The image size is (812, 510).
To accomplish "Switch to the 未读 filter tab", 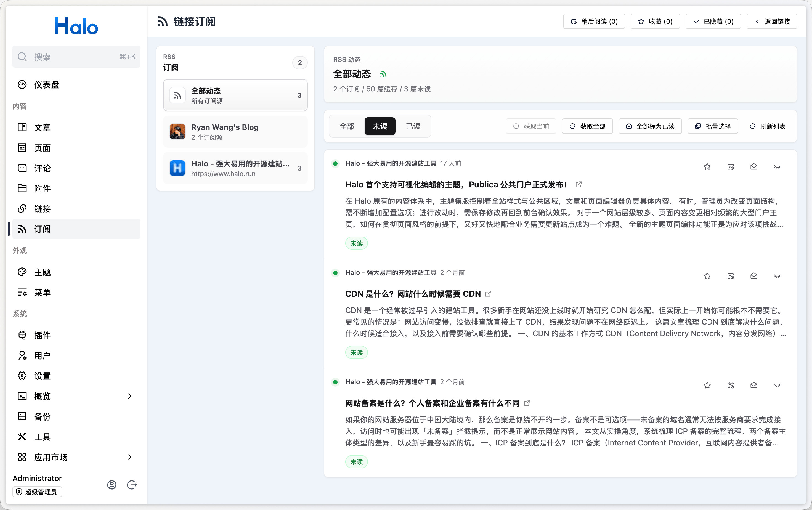I will pyautogui.click(x=380, y=126).
